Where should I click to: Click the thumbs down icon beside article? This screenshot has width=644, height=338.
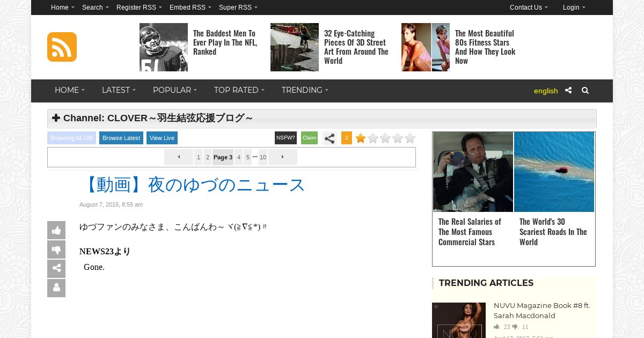pos(56,249)
